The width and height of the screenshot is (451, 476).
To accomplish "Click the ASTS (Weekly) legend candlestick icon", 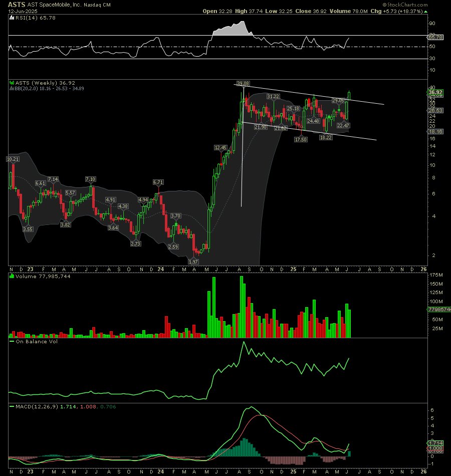I will pos(12,83).
